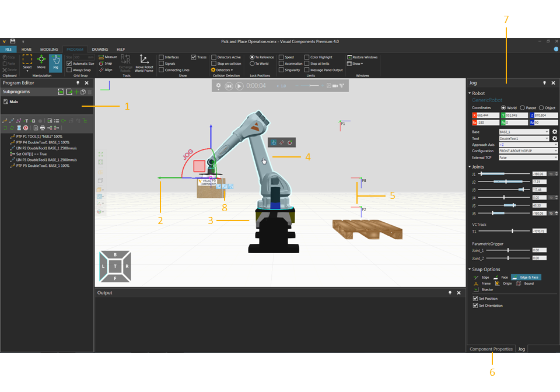The width and height of the screenshot is (560, 392).
Task: Pin the Jog panel
Action: (x=544, y=83)
